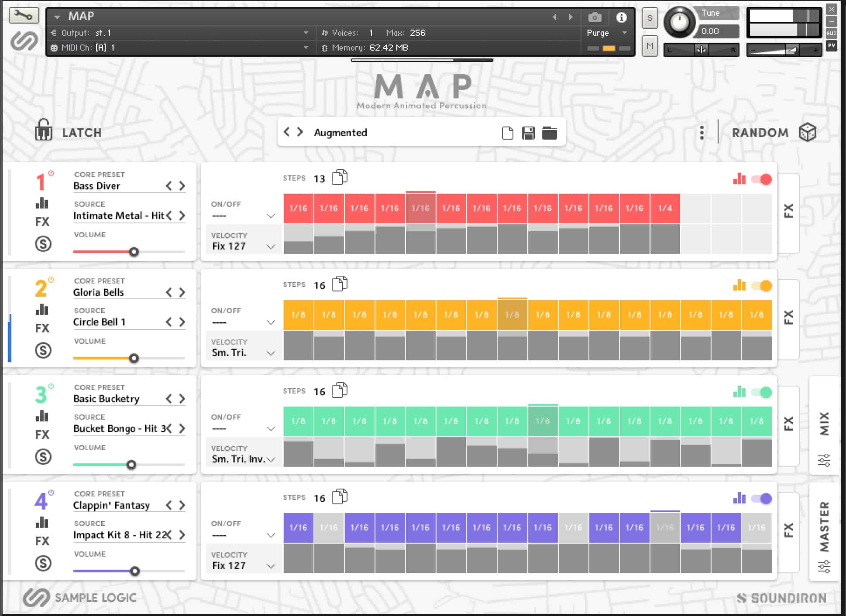This screenshot has height=616, width=846.
Task: Solo channel 2 with its S icon
Action: 42,350
